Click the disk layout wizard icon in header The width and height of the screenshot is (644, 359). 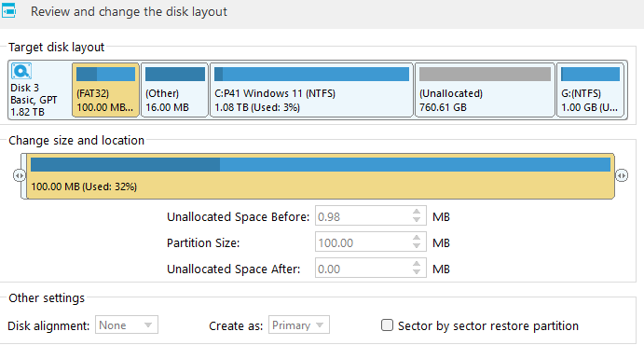click(8, 10)
